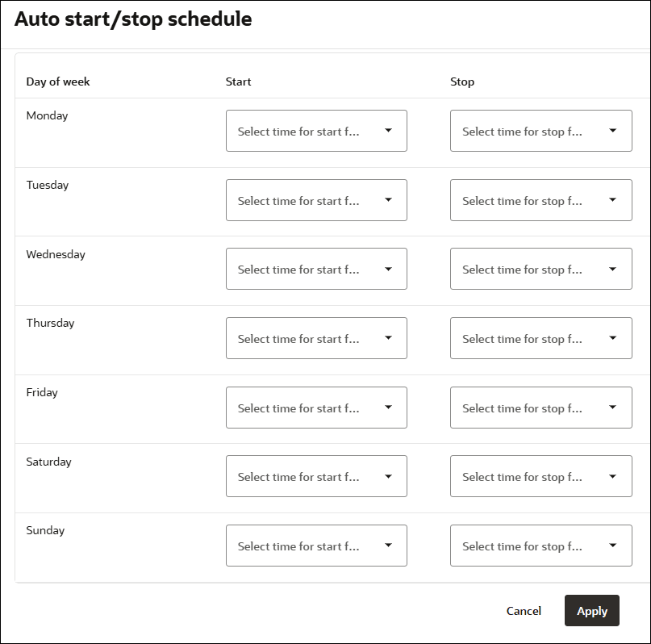Open the Friday start time dropdown
651x644 pixels.
(x=316, y=408)
